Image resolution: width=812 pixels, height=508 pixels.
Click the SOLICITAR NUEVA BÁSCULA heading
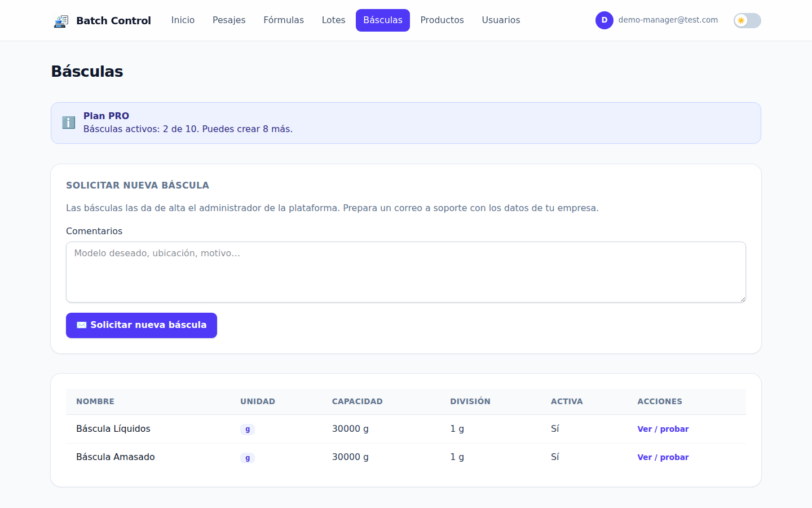(138, 185)
